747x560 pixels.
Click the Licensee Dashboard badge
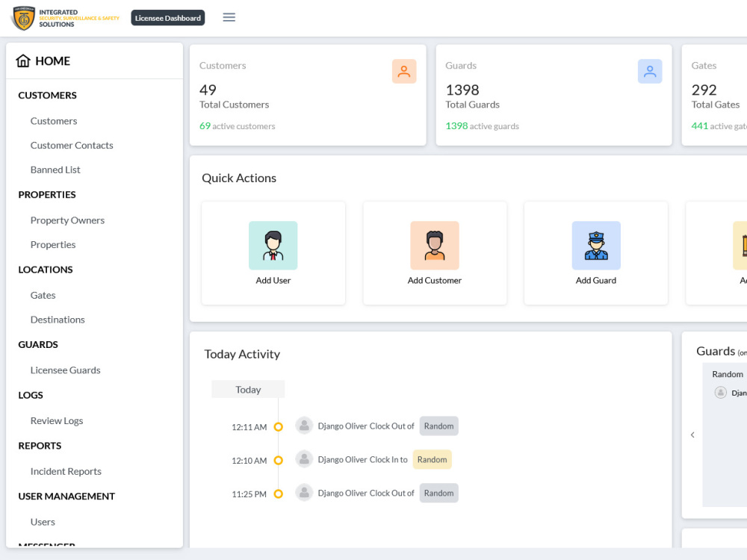point(167,18)
